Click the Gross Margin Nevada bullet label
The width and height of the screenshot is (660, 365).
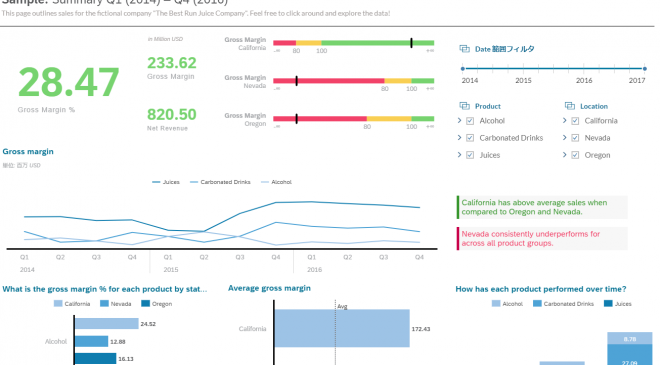245,82
